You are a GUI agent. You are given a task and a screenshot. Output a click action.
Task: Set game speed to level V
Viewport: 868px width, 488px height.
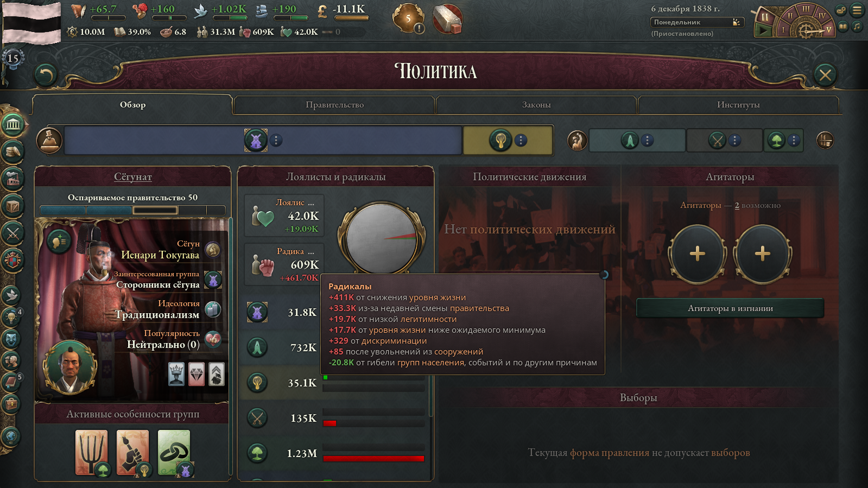(828, 29)
